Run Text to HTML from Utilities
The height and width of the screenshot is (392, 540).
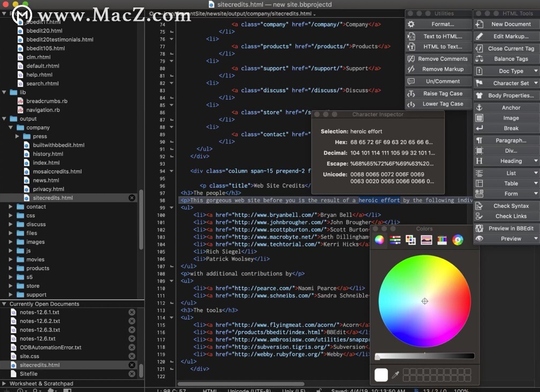438,36
